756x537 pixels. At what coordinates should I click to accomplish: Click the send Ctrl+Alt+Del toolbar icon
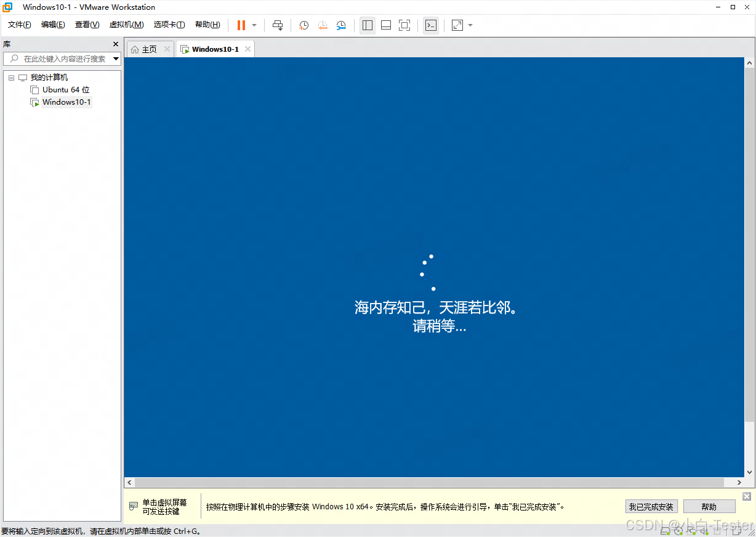[x=278, y=25]
